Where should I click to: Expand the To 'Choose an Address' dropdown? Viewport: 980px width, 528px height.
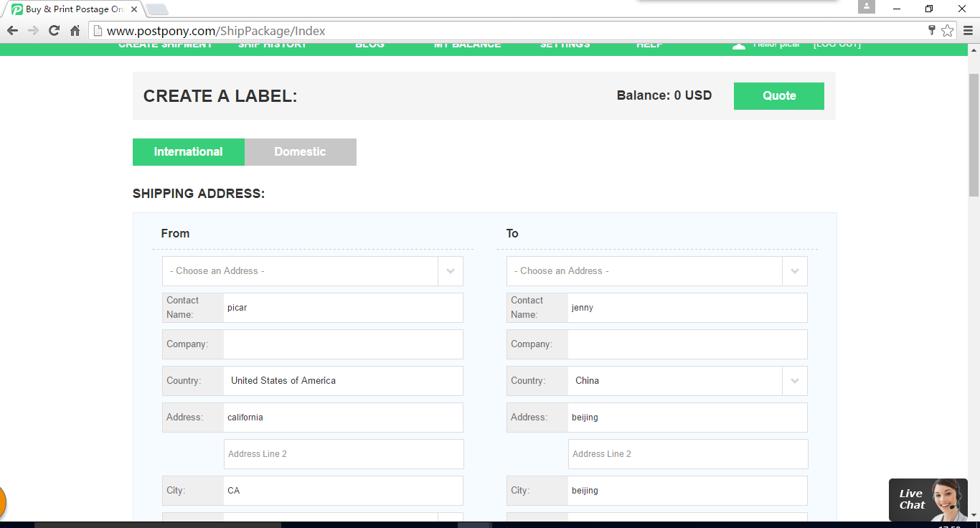pyautogui.click(x=794, y=271)
